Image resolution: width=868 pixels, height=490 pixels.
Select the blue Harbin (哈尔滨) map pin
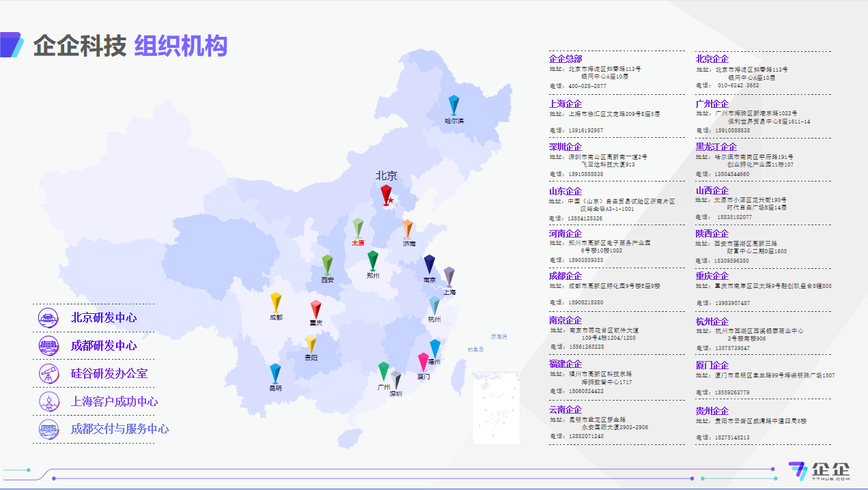click(x=453, y=105)
